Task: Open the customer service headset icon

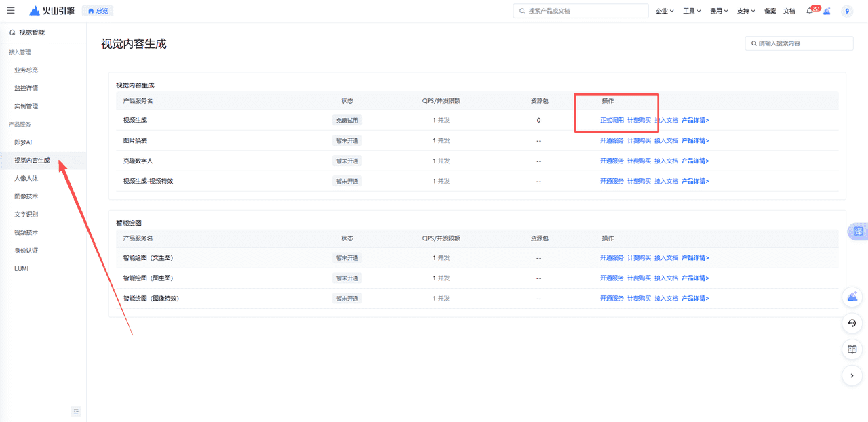Action: coord(852,323)
